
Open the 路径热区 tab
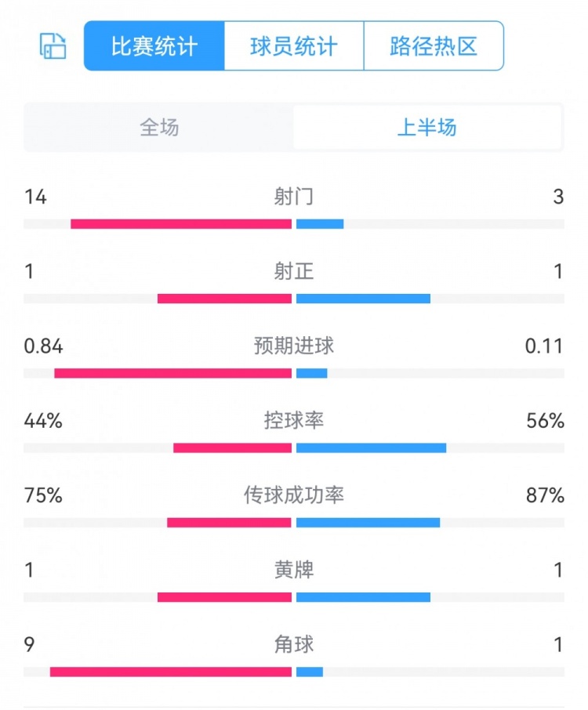point(434,46)
